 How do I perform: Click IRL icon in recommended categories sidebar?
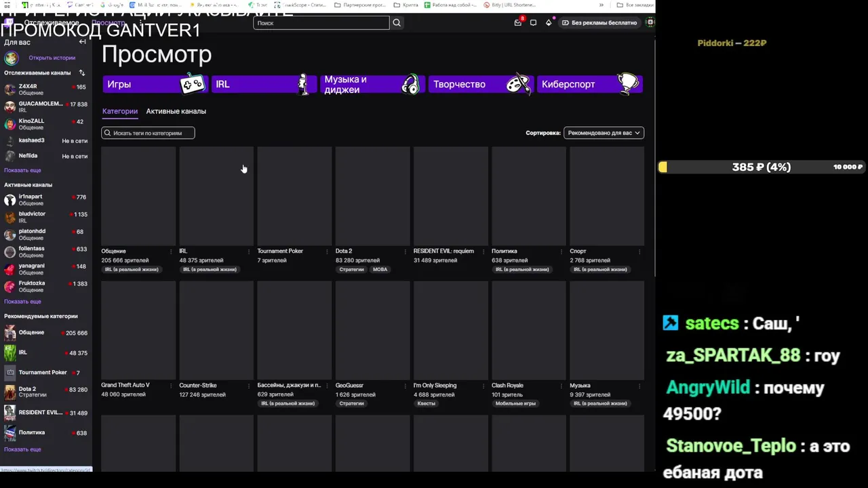[9, 352]
